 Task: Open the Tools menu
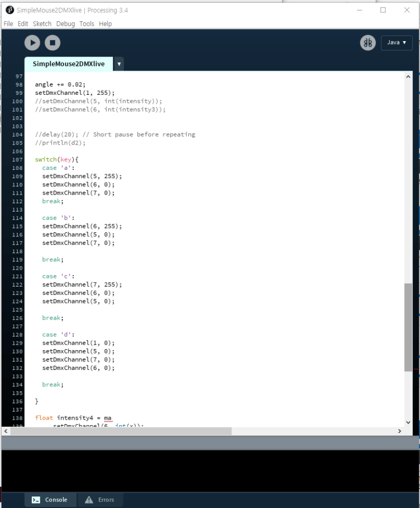[87, 24]
